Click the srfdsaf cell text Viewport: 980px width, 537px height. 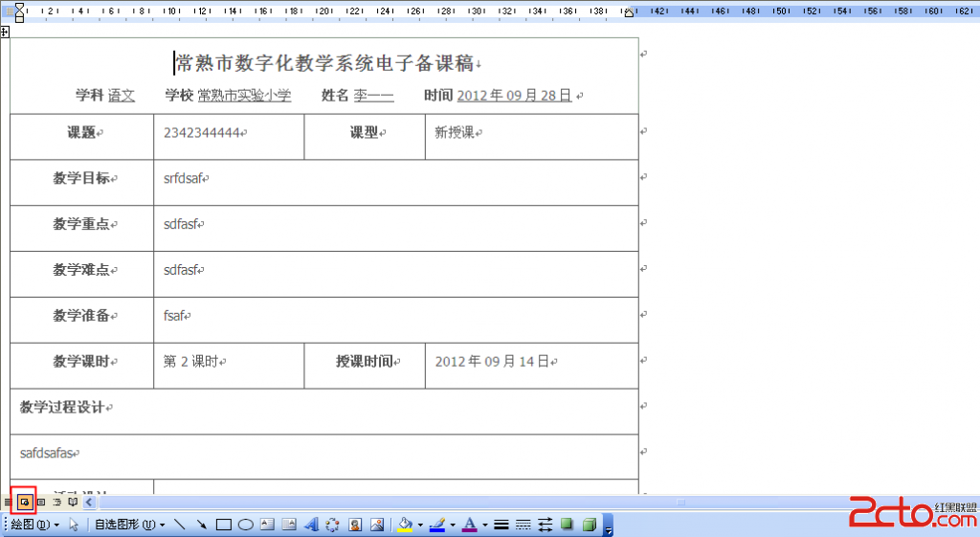coord(184,179)
